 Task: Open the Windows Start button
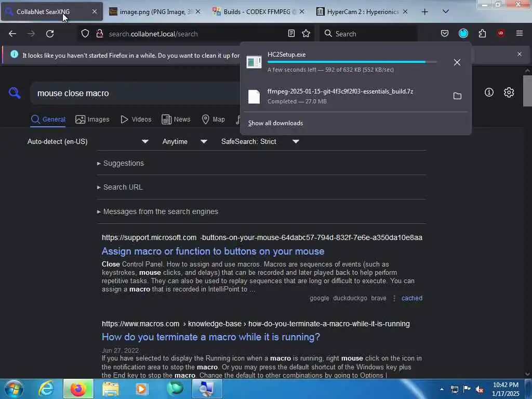[14, 389]
